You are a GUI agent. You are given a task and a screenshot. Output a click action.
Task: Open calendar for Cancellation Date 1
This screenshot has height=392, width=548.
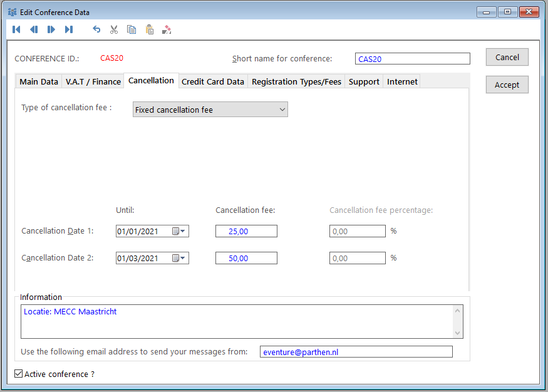[178, 231]
